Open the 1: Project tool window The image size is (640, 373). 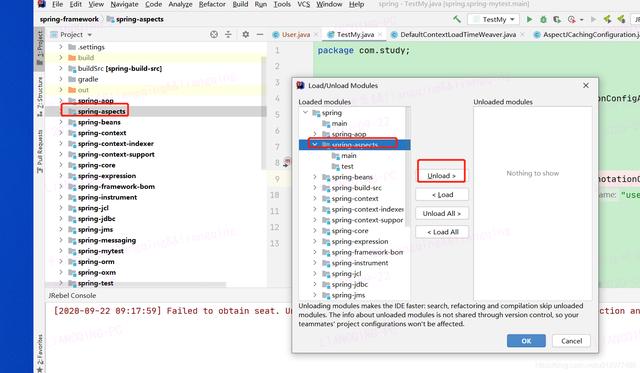coord(40,48)
